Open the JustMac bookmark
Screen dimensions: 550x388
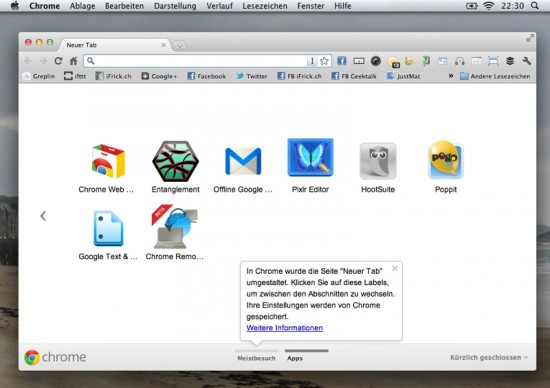click(x=403, y=76)
